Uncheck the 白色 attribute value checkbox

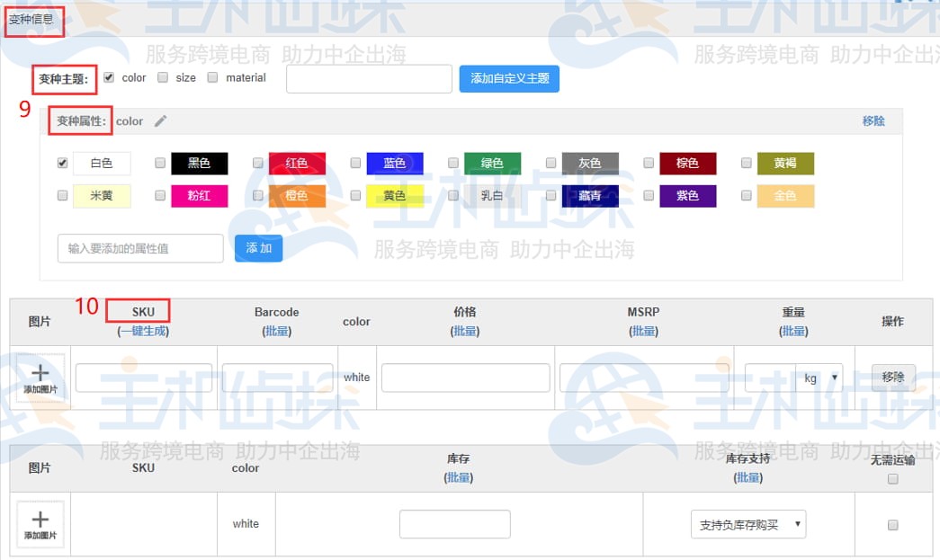coord(59,163)
